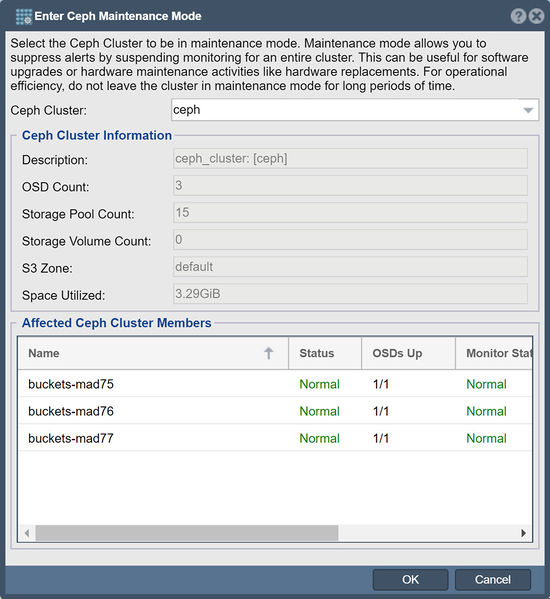Image resolution: width=550 pixels, height=599 pixels.
Task: Sort by the Status column header
Action: (325, 353)
